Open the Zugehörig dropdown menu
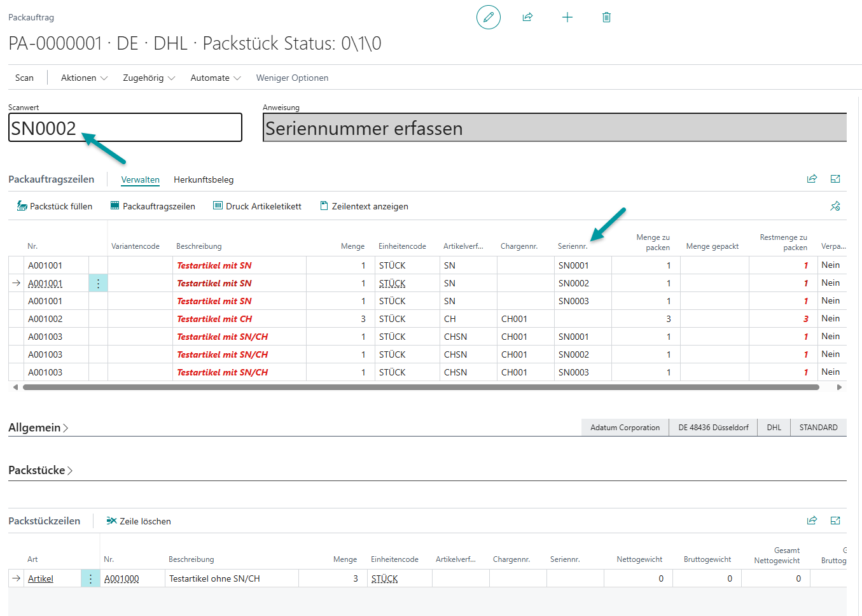The width and height of the screenshot is (862, 616). coord(148,78)
